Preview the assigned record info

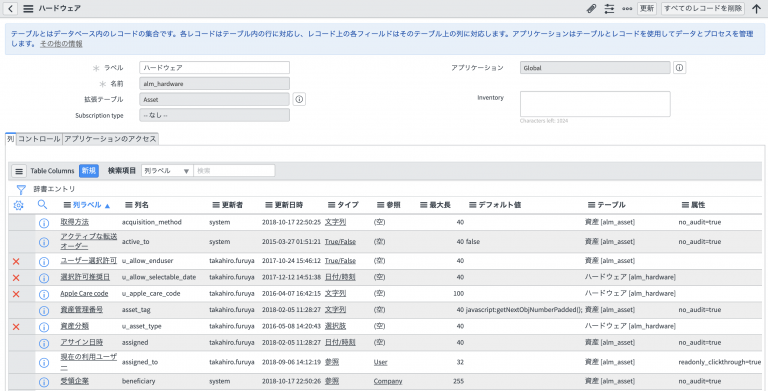pos(44,343)
